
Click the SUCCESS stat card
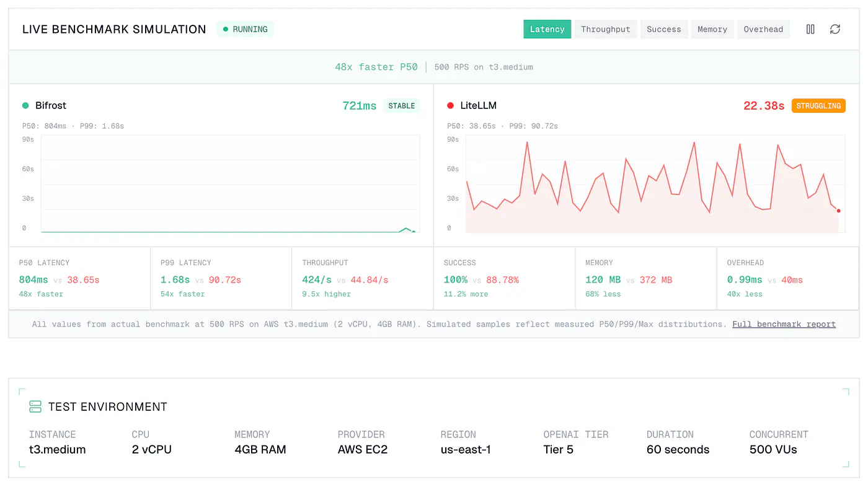coord(504,278)
